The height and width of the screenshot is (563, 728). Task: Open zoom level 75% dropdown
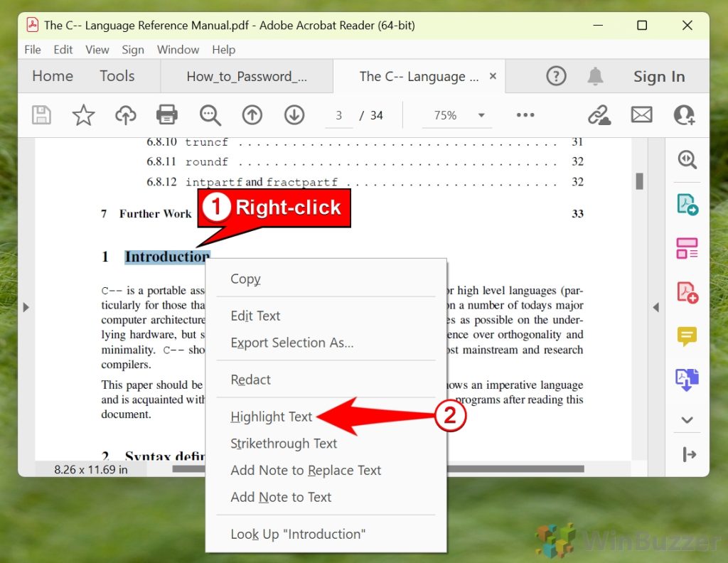[x=457, y=115]
